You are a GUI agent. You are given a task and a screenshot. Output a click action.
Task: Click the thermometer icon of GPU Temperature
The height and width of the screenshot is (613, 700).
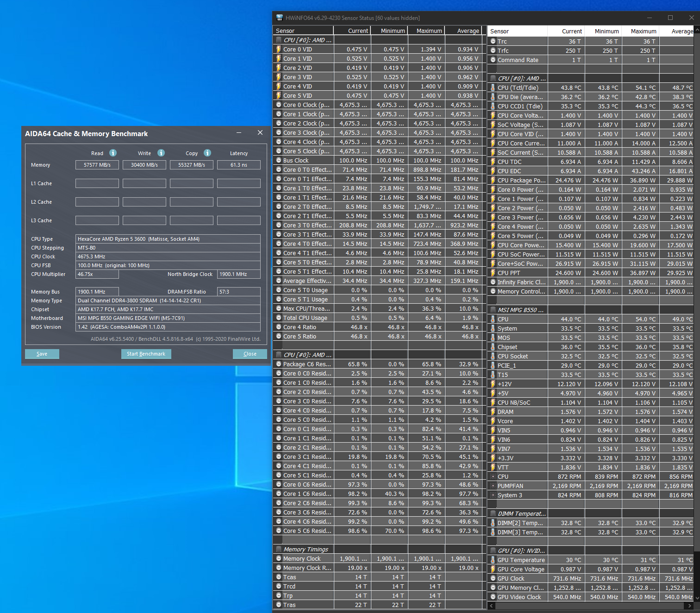tap(493, 560)
